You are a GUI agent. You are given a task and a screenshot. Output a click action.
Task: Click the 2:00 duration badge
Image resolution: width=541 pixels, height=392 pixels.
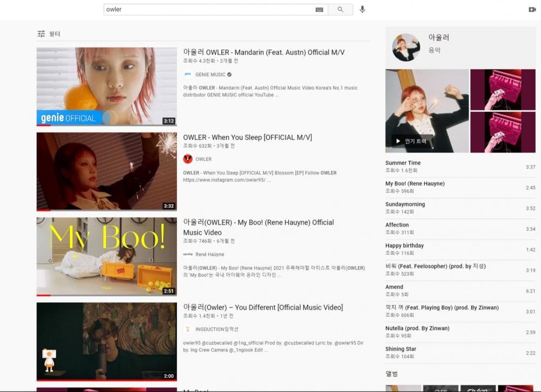[169, 376]
